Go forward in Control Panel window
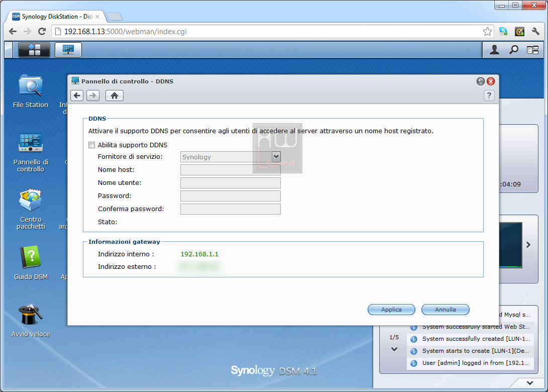 (93, 95)
